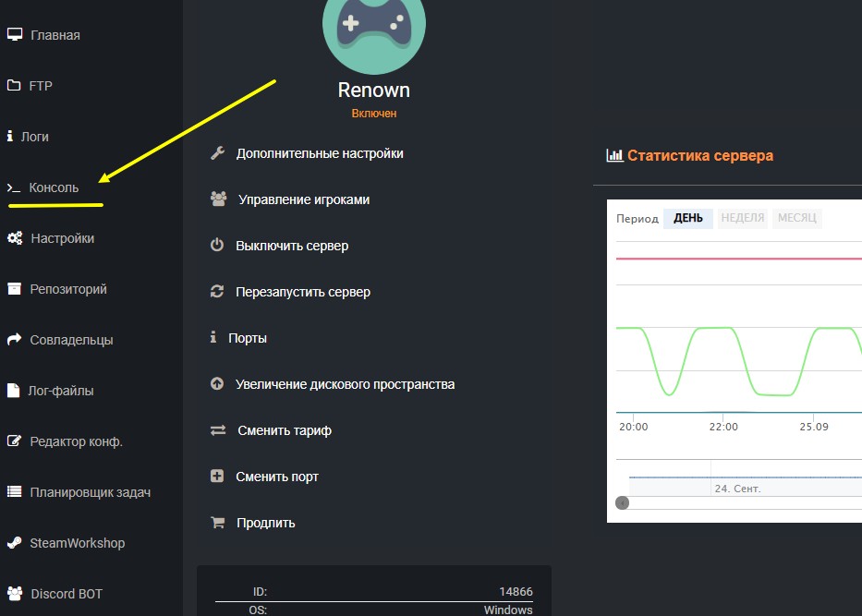Open the Порты option
Viewport: 862px width, 616px height.
247,338
